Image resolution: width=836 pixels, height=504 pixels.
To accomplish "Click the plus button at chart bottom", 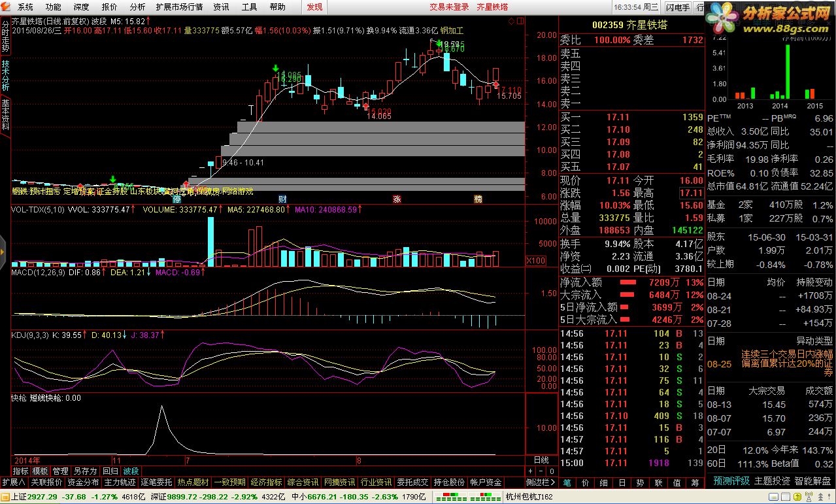I will click(530, 471).
